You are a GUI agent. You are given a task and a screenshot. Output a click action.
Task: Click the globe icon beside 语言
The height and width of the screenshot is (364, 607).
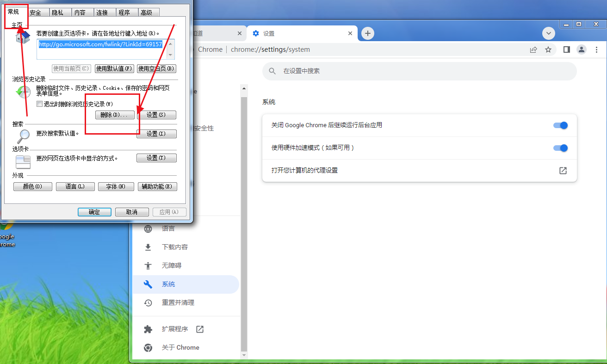tap(148, 228)
